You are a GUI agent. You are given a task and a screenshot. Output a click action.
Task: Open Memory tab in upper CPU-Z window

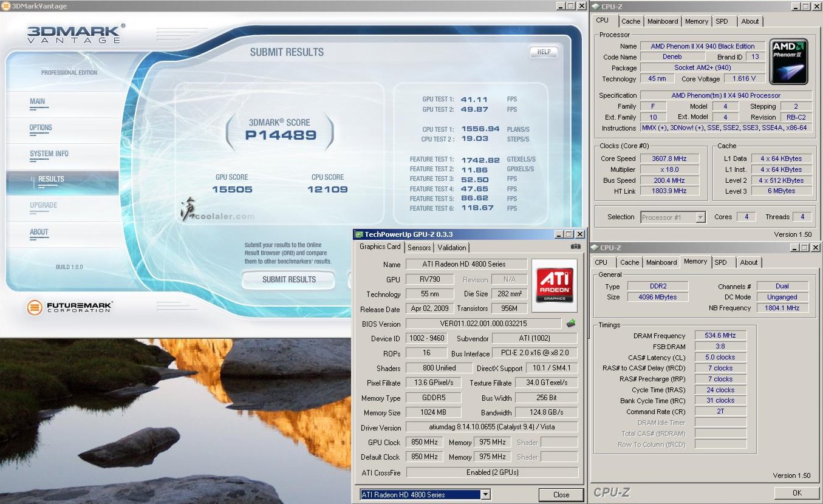[x=696, y=21]
